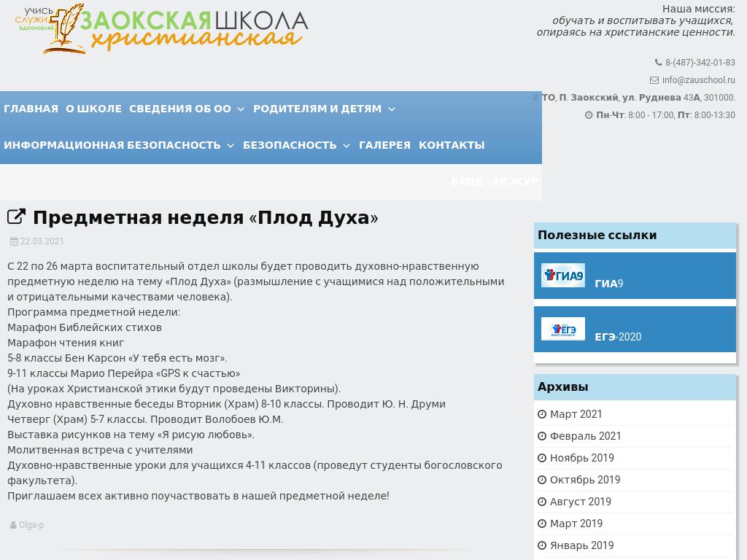
Task: Open the ГЛАВНАЯ menu item
Action: 31,109
